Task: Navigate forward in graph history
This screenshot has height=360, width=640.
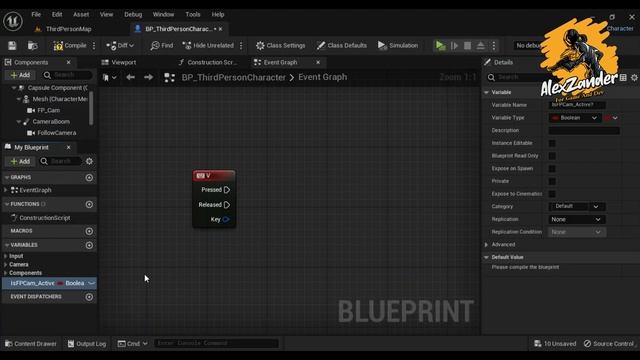Action: coord(149,77)
